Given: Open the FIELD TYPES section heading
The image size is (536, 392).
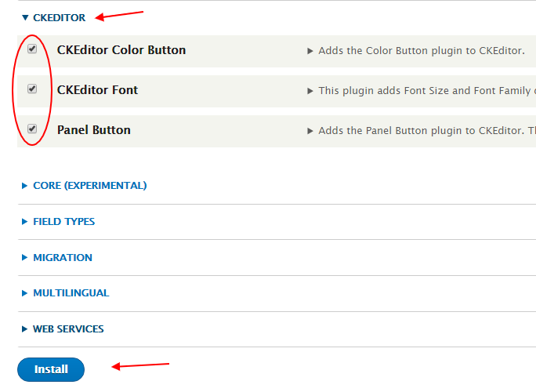Looking at the screenshot, I should (x=63, y=222).
